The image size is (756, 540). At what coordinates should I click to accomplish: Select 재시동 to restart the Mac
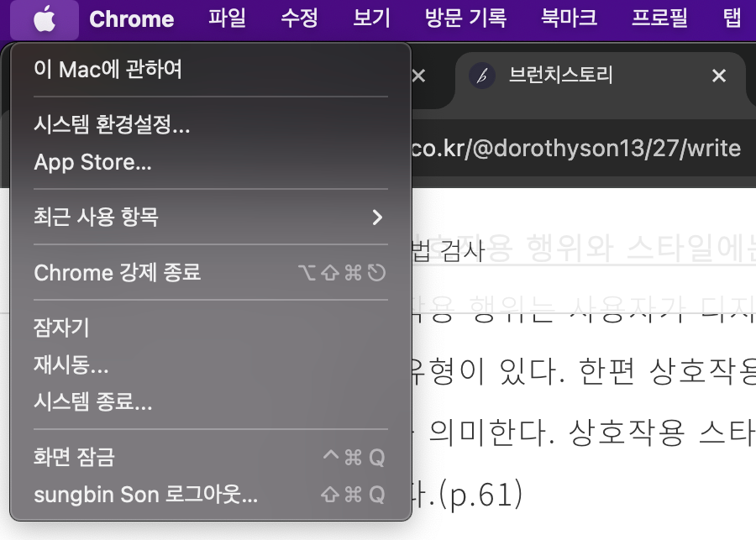point(70,366)
